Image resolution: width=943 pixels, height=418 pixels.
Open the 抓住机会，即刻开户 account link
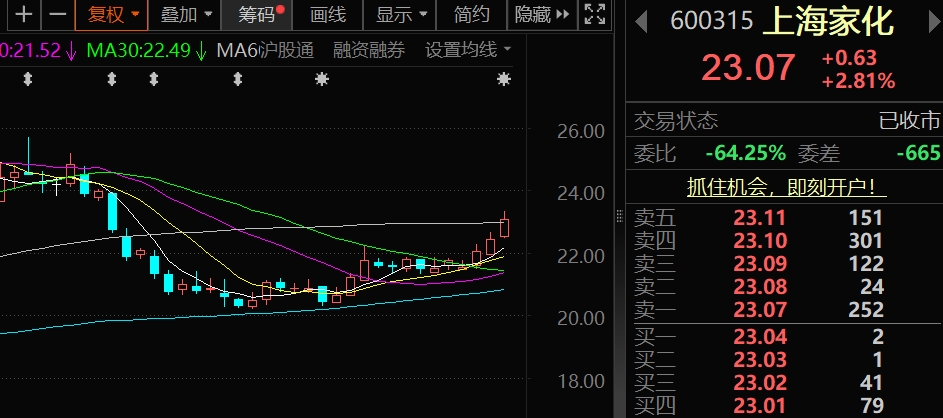[786, 187]
